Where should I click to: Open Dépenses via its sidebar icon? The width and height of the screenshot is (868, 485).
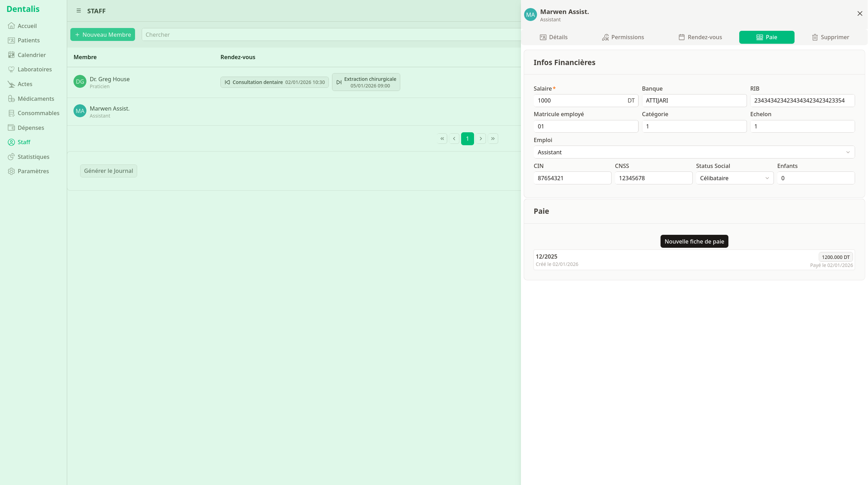click(x=12, y=127)
